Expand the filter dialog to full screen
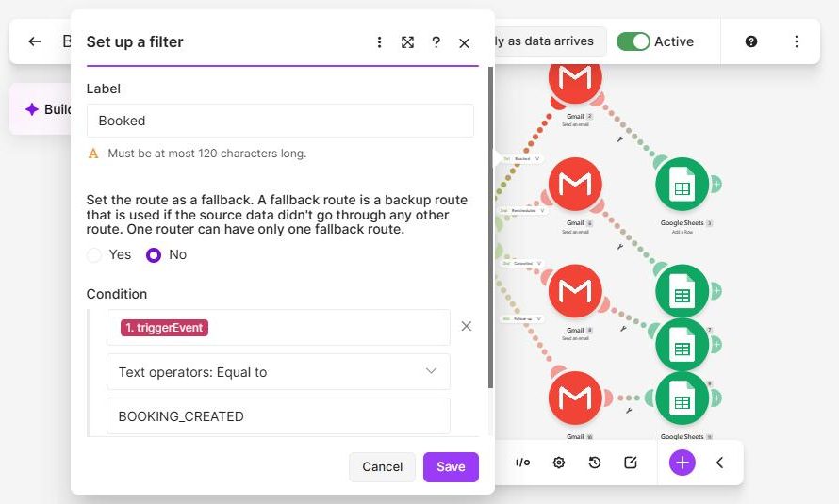Viewport: 839px width, 504px height. tap(408, 42)
